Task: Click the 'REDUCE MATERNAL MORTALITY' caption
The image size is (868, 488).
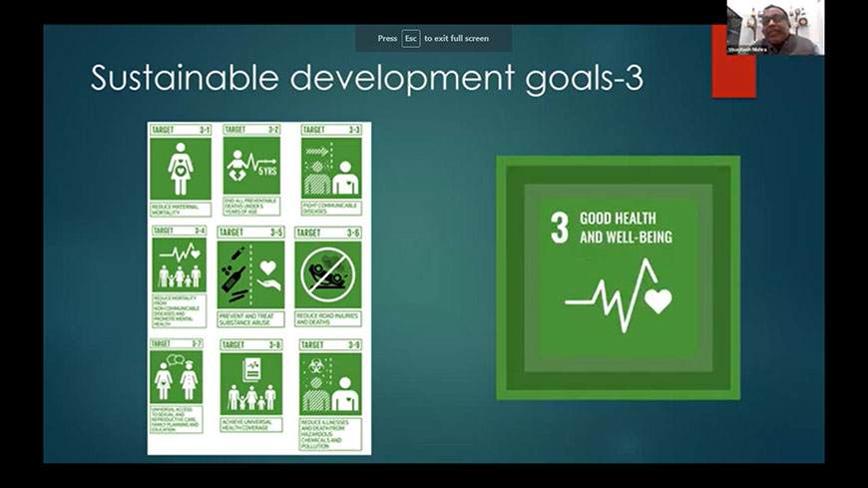Action: [x=181, y=210]
